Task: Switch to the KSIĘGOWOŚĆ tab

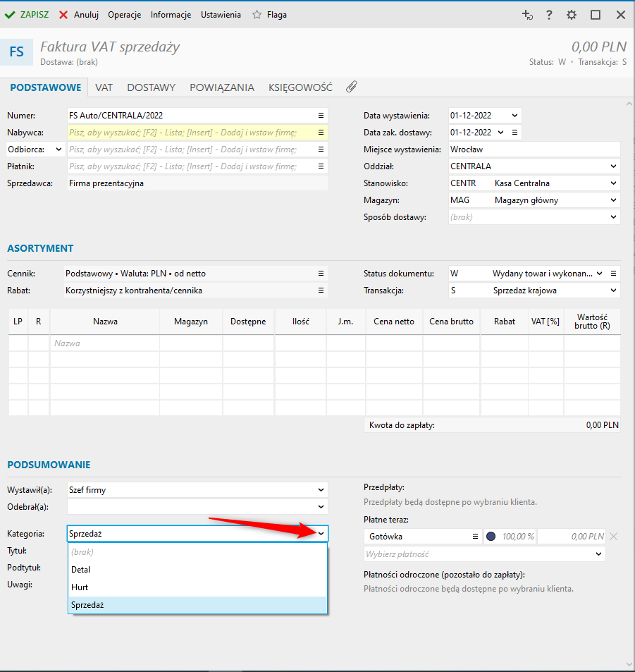Action: (x=300, y=87)
